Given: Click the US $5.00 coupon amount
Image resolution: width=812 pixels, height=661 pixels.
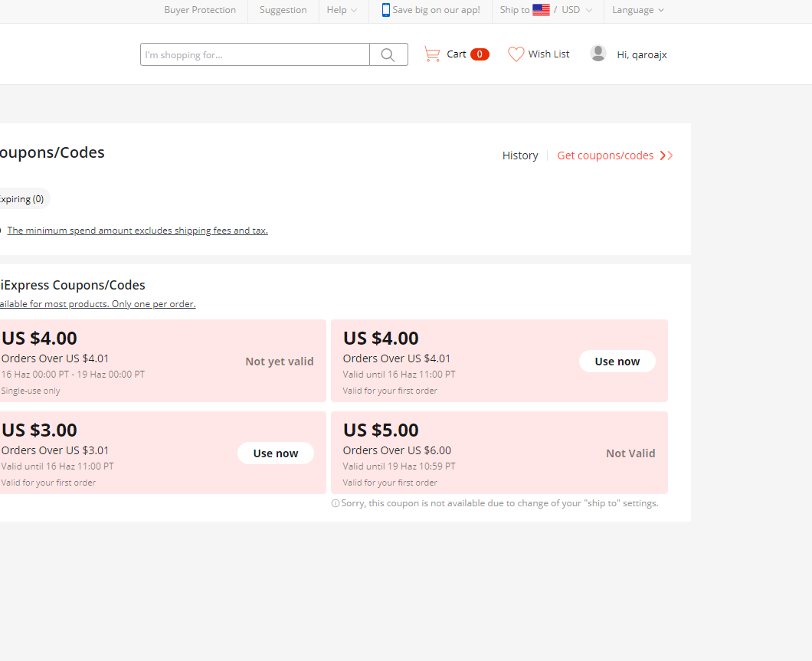Looking at the screenshot, I should [x=381, y=430].
